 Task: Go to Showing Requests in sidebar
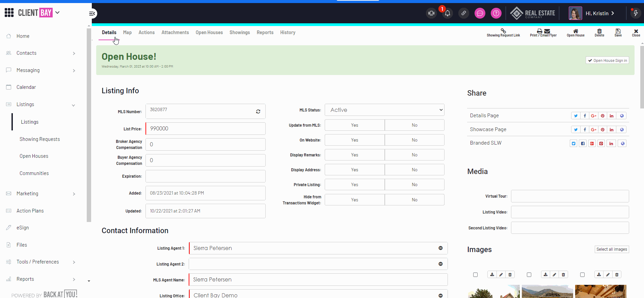pos(39,139)
